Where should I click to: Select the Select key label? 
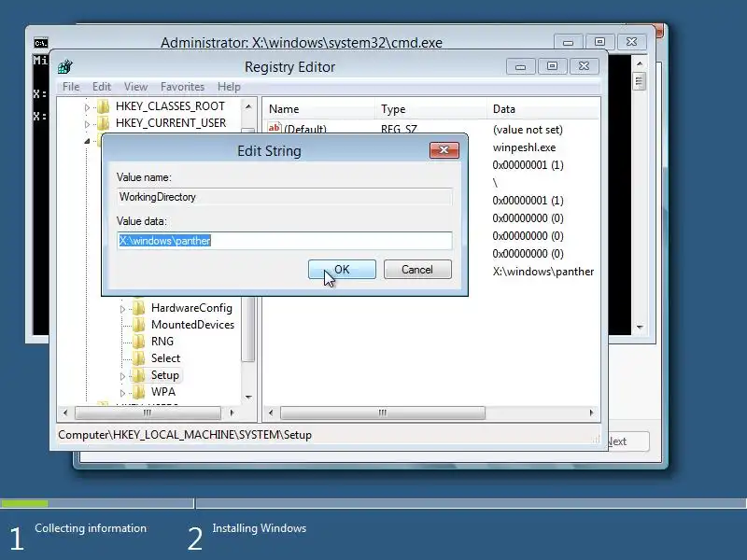pos(166,358)
